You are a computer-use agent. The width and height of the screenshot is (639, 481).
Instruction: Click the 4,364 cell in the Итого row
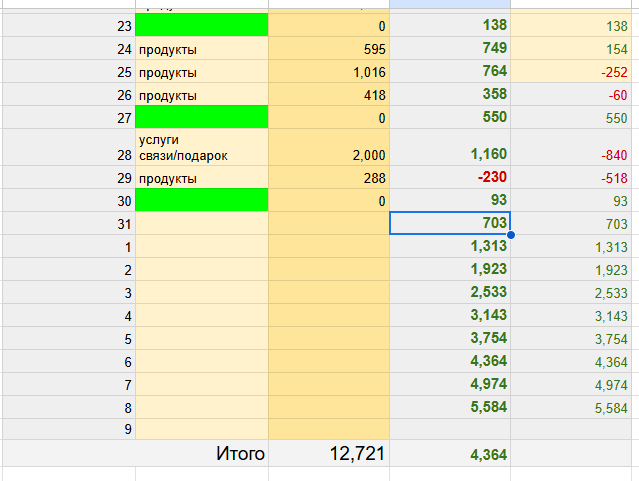(450, 453)
